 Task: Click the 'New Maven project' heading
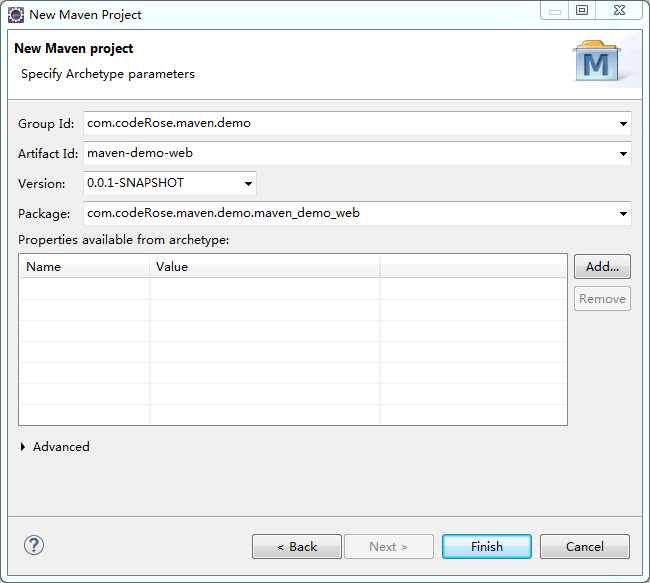pos(73,49)
